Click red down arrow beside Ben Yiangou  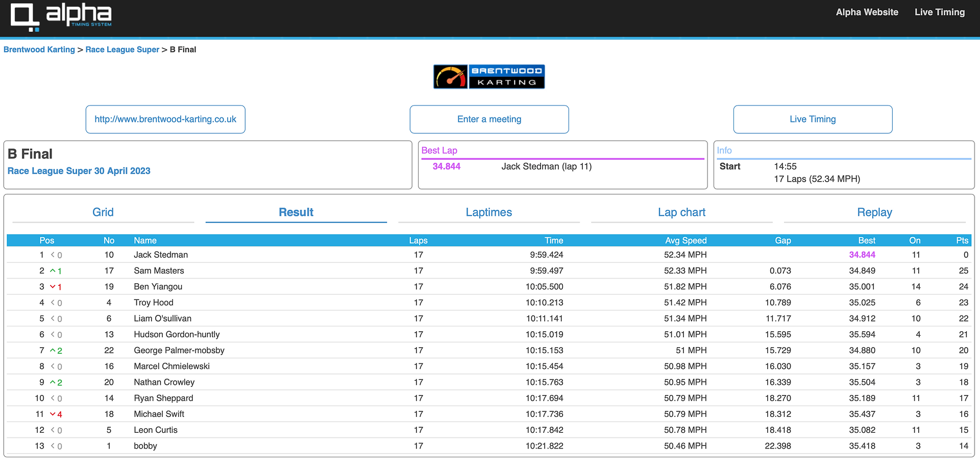(x=53, y=286)
